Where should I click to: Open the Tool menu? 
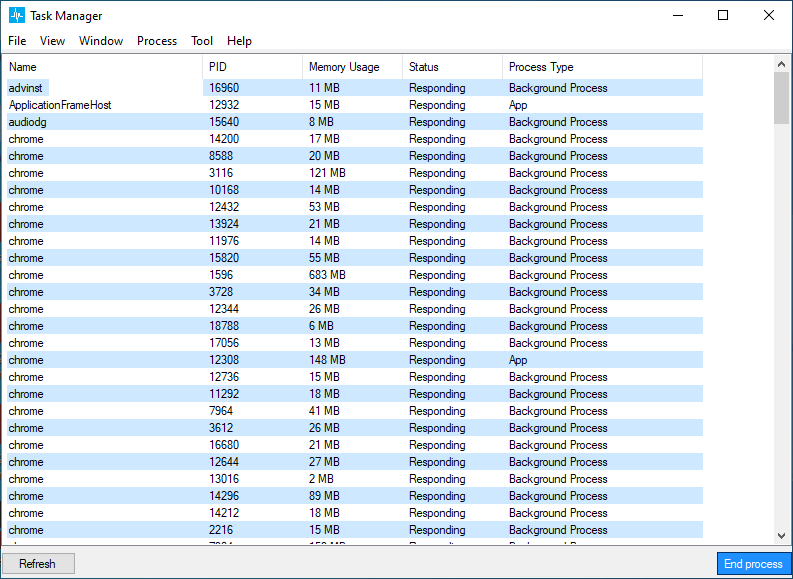coord(202,41)
